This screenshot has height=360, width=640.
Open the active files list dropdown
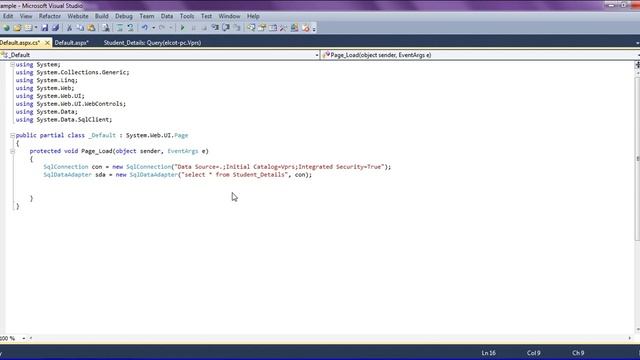click(x=637, y=43)
